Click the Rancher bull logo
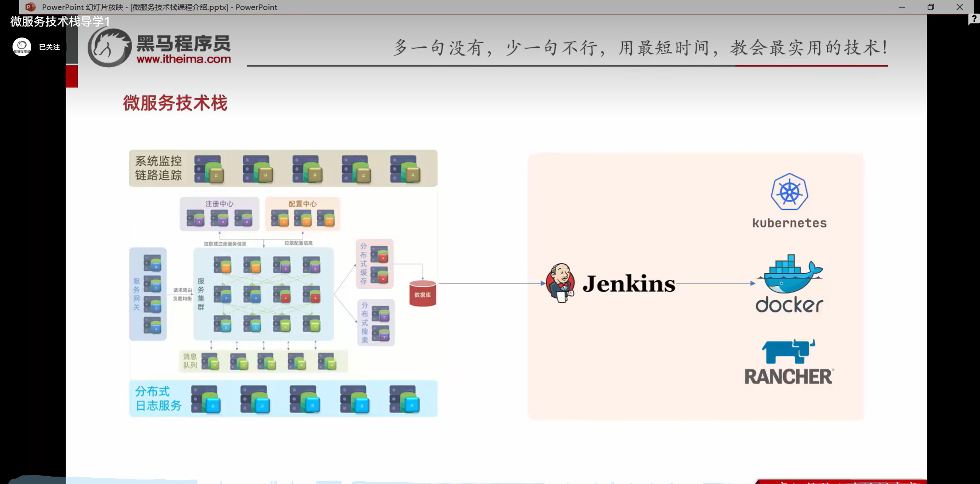Screen dimensions: 980x484 (x=788, y=351)
